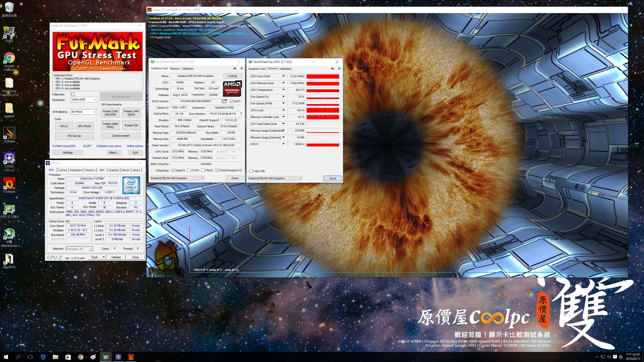Click the AMD Radeon Graphics logo in GPU-Z

tap(232, 89)
